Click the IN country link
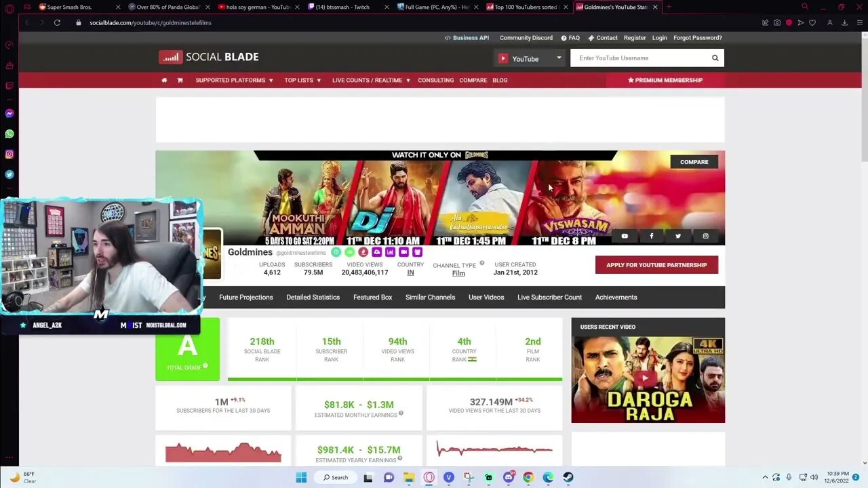This screenshot has height=488, width=868. 410,272
